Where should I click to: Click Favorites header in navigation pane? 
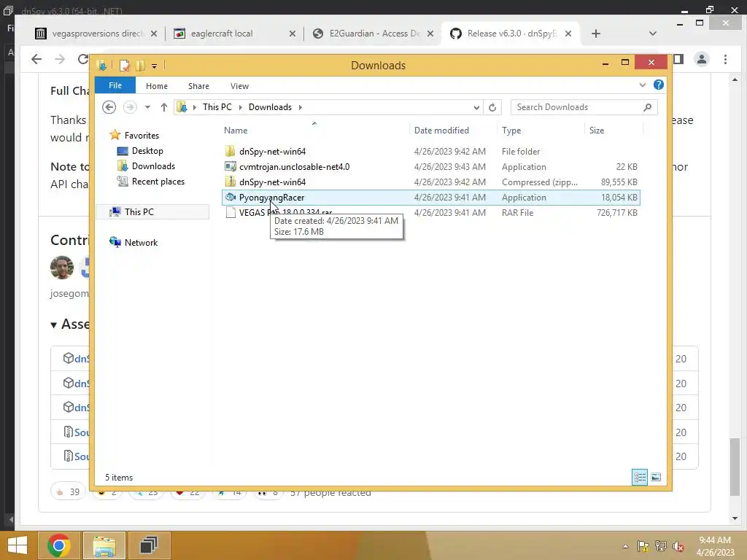click(x=142, y=135)
